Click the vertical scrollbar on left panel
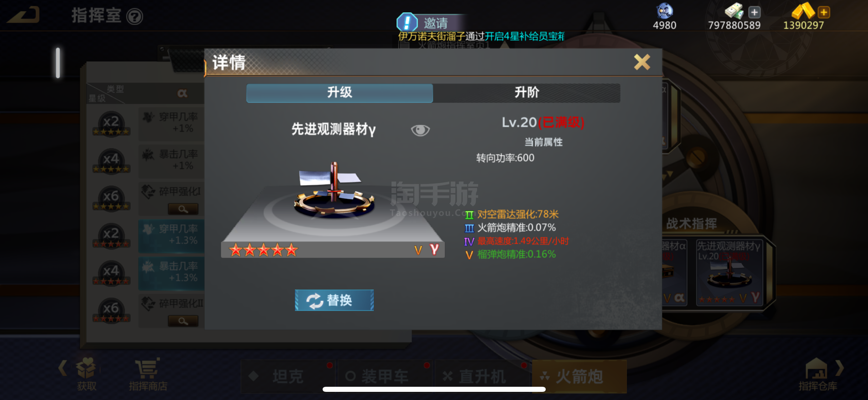 (x=58, y=63)
